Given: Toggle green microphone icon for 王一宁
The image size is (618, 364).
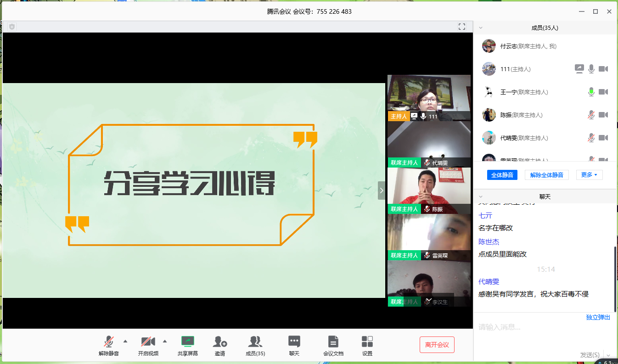Looking at the screenshot, I should 591,92.
